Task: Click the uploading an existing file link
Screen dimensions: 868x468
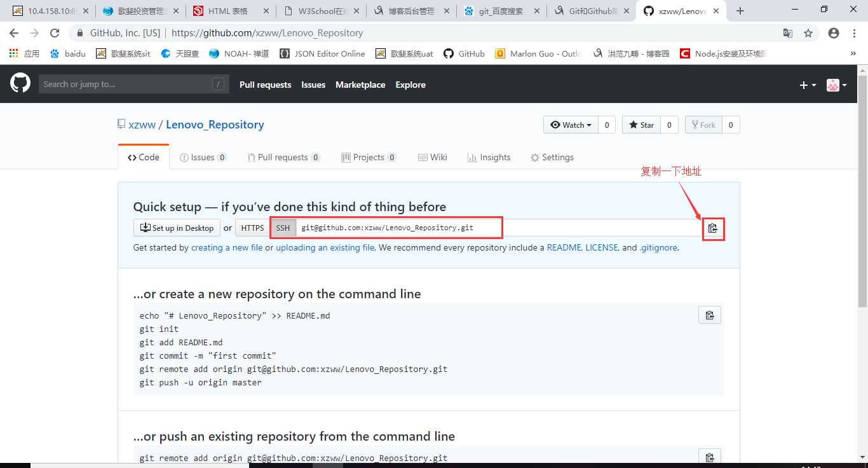Action: click(325, 247)
